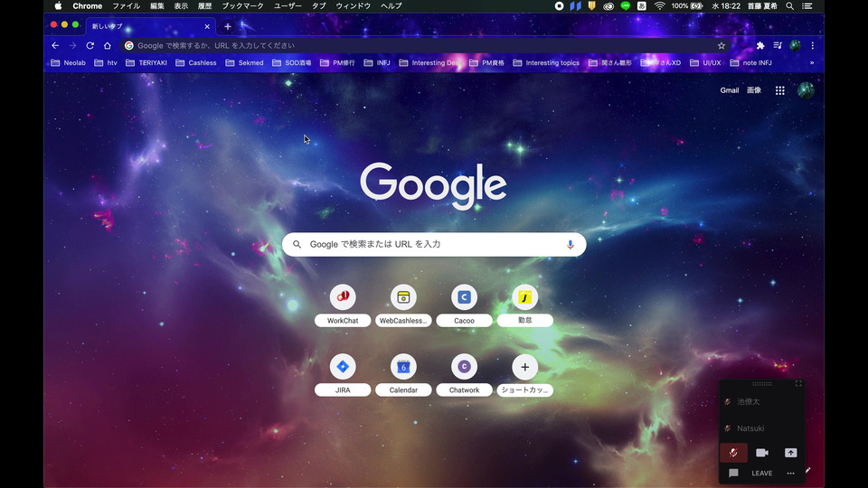Open the Sekmed bookmark folder

point(245,63)
